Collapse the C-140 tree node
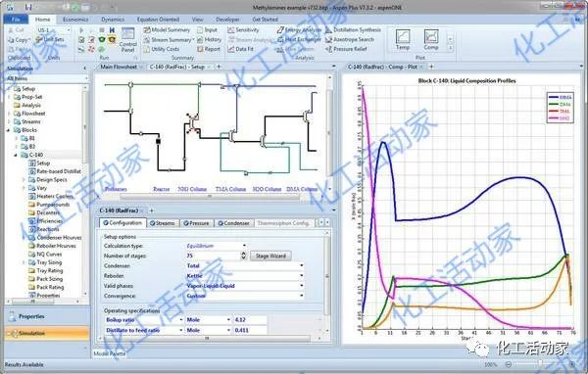The height and width of the screenshot is (374, 588). click(x=16, y=155)
